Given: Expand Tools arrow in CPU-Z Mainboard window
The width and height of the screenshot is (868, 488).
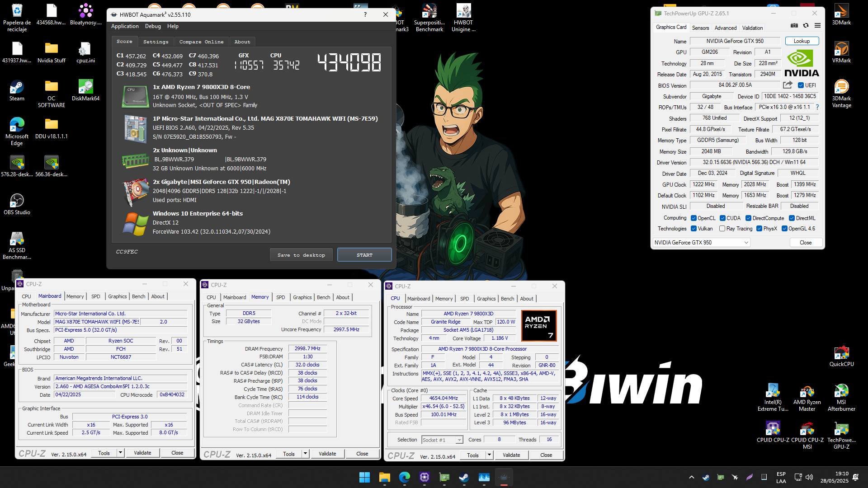Looking at the screenshot, I should [x=120, y=453].
